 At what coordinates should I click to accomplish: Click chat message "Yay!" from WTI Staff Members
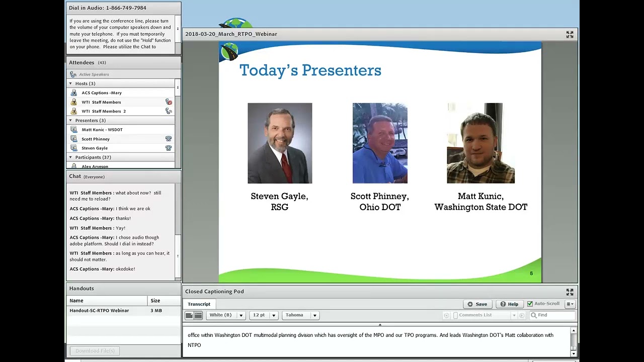98,228
